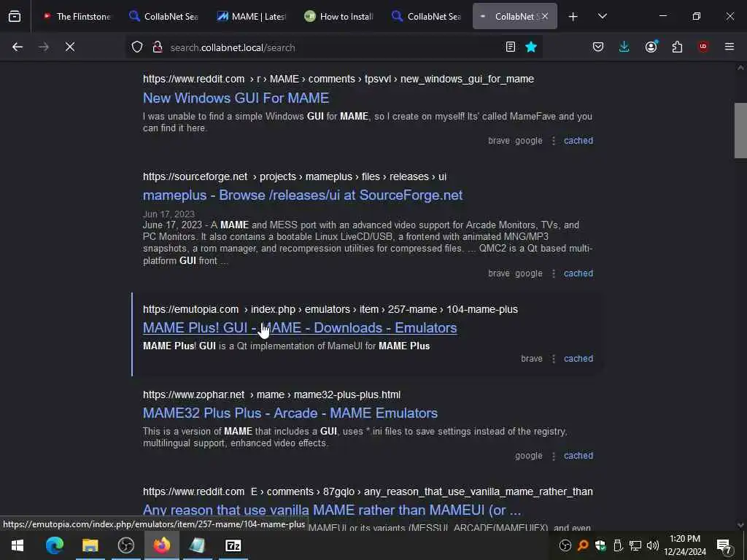The image size is (747, 560).
Task: Open the extensions puzzle-piece menu
Action: [x=677, y=47]
